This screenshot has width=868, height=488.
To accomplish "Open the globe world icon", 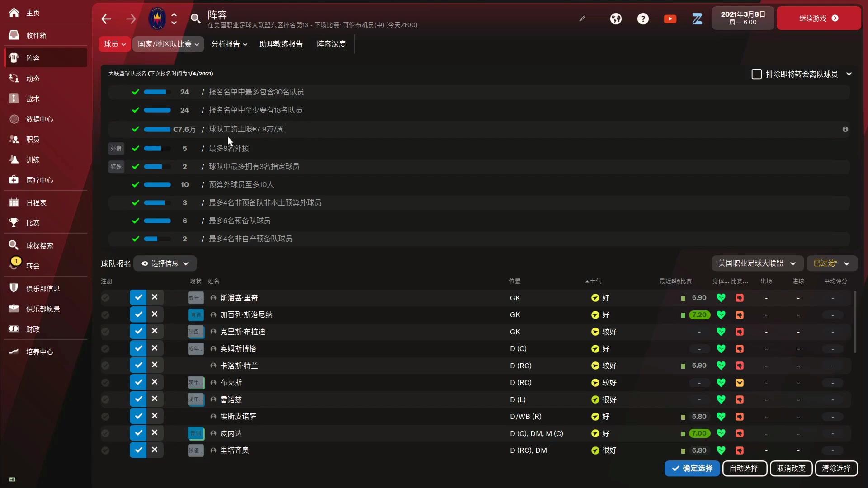I will tap(616, 19).
